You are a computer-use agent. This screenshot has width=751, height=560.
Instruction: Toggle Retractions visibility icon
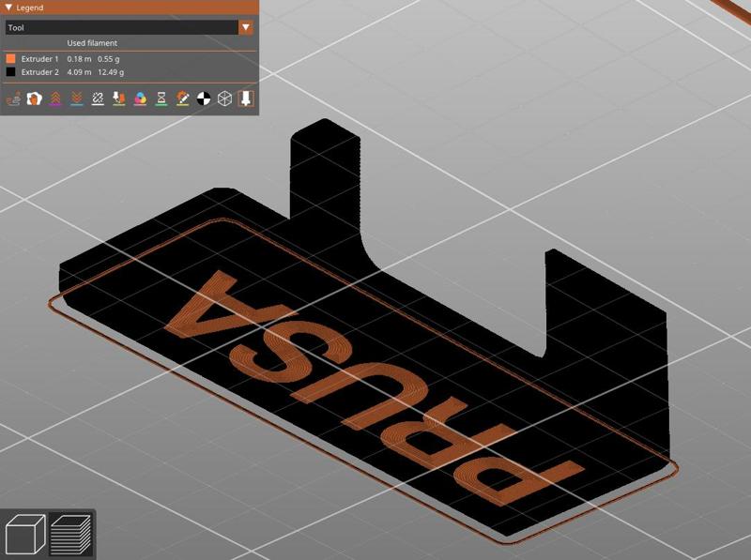click(55, 98)
